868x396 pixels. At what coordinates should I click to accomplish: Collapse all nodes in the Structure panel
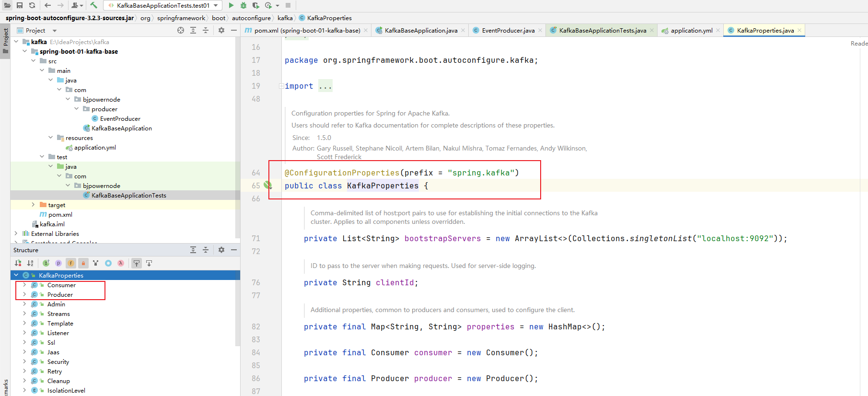(x=206, y=250)
